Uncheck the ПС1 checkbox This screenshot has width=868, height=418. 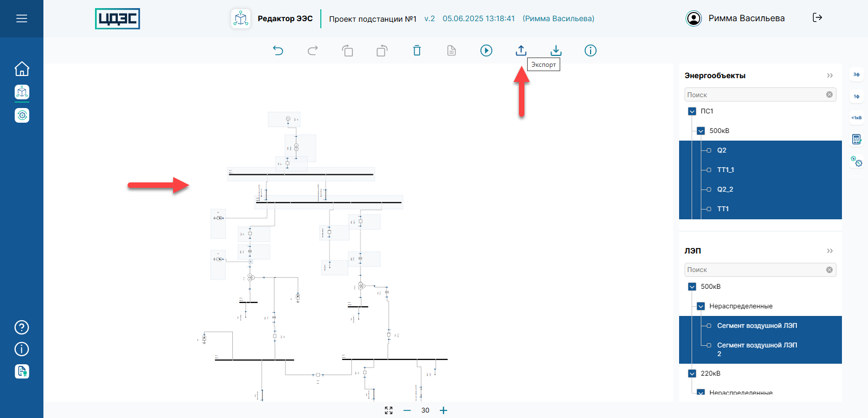692,111
